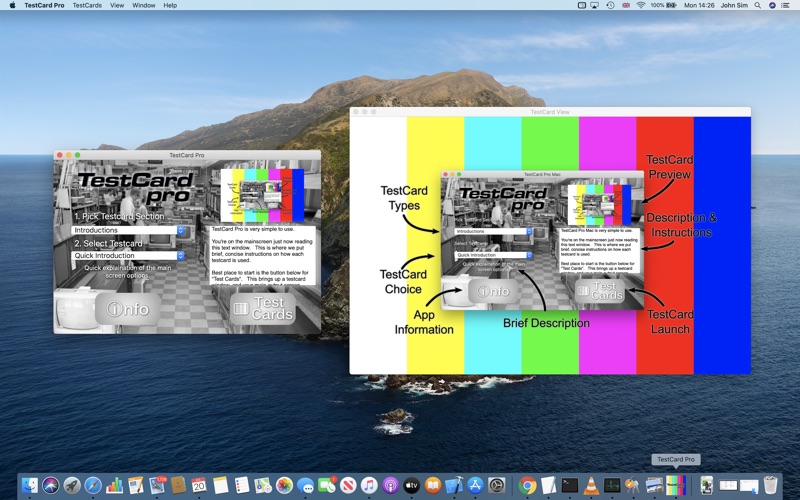This screenshot has height=500, width=800.
Task: Open Photos from the dock
Action: click(x=284, y=485)
